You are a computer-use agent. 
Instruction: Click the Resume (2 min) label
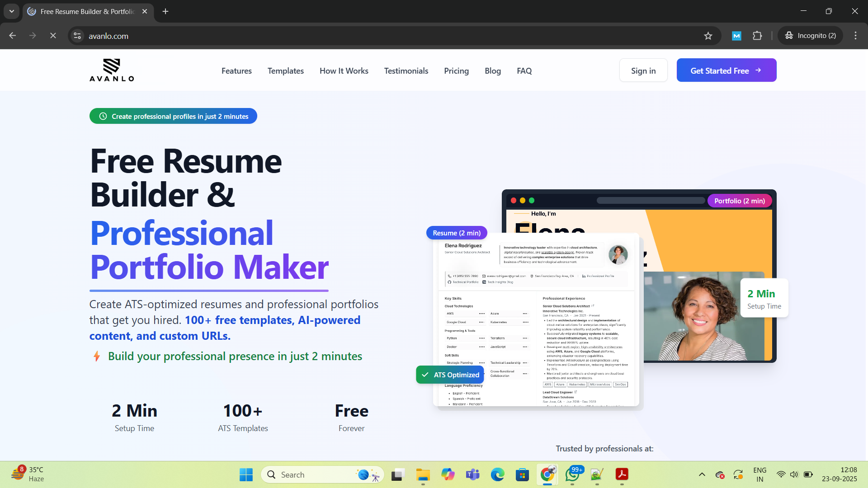coord(457,233)
